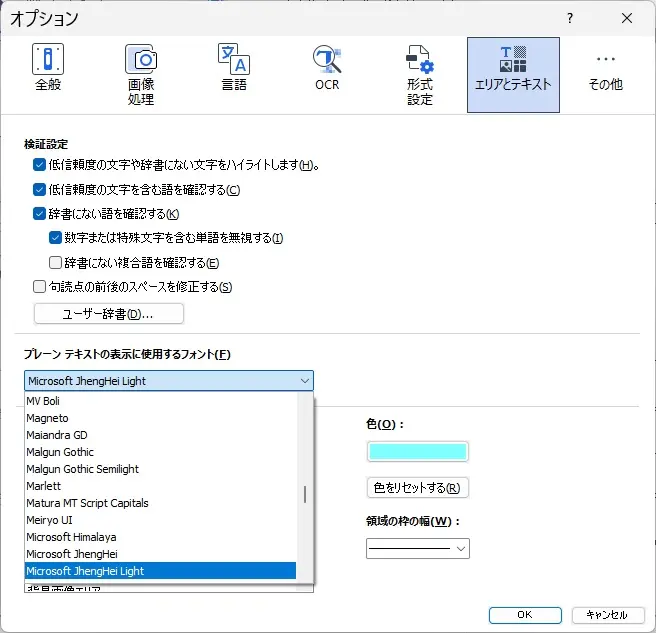The image size is (656, 633).
Task: Open the 画像処理 image processing tab
Action: 141,74
